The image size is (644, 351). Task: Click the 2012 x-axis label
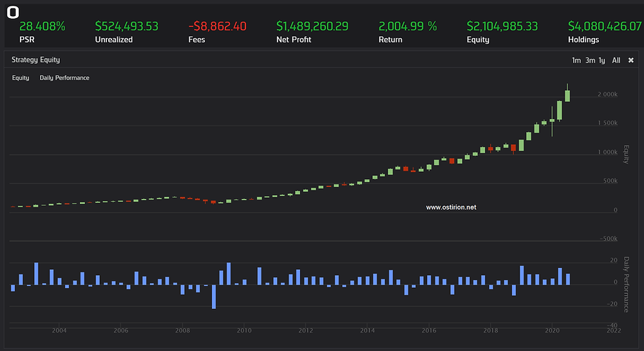[305, 330]
